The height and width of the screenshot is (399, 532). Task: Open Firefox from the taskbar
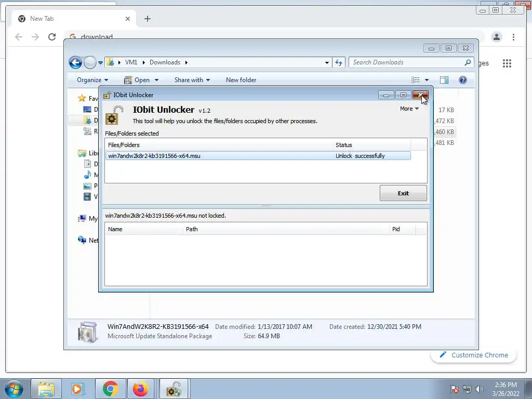click(x=140, y=389)
